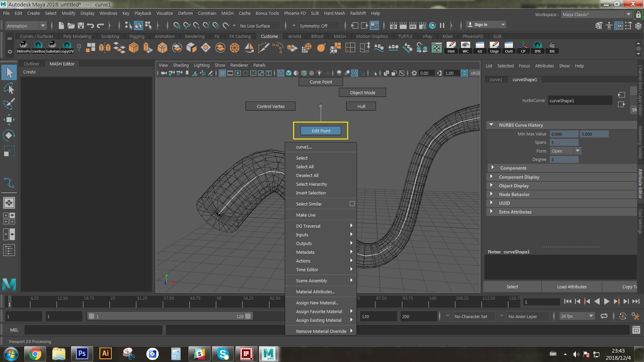Screen dimensions: 644x362
Task: Open the No Character Set dropdown
Action: coord(474,316)
